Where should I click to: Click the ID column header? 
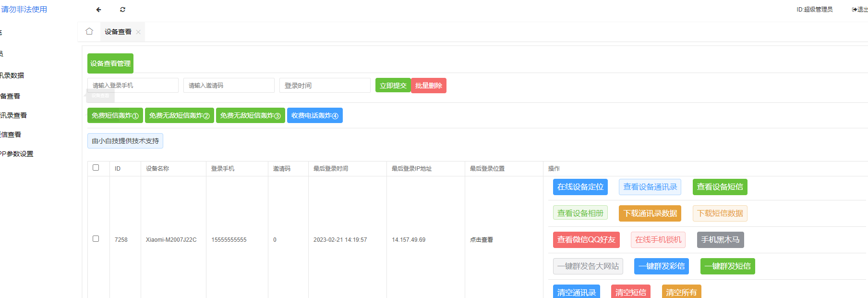[x=118, y=169]
